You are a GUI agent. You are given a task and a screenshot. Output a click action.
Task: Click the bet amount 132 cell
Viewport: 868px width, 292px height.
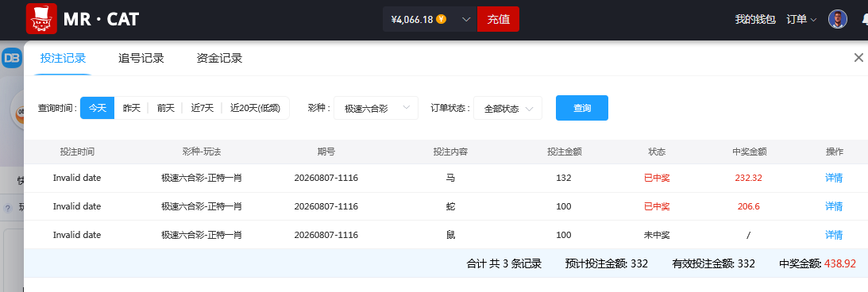tap(564, 178)
